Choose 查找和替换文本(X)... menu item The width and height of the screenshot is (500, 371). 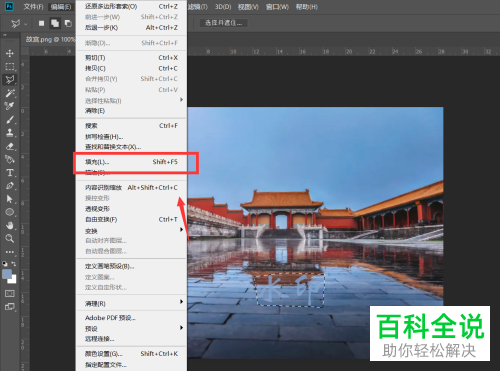[131, 147]
